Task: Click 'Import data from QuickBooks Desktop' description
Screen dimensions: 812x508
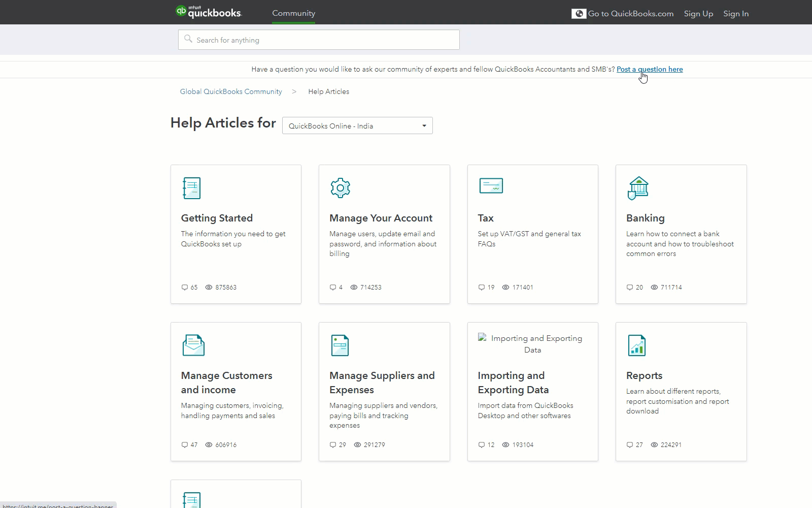Action: [525, 410]
